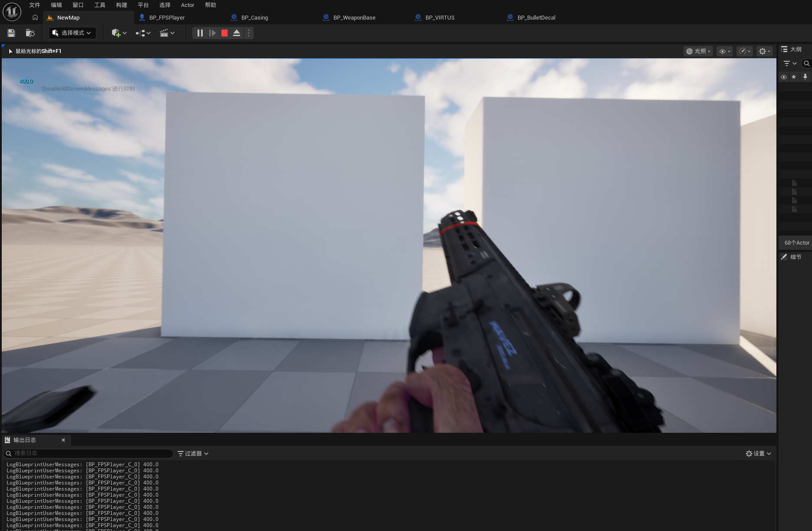Image resolution: width=812 pixels, height=531 pixels.
Task: Open the cinematics clapperboard dropdown
Action: (x=167, y=33)
